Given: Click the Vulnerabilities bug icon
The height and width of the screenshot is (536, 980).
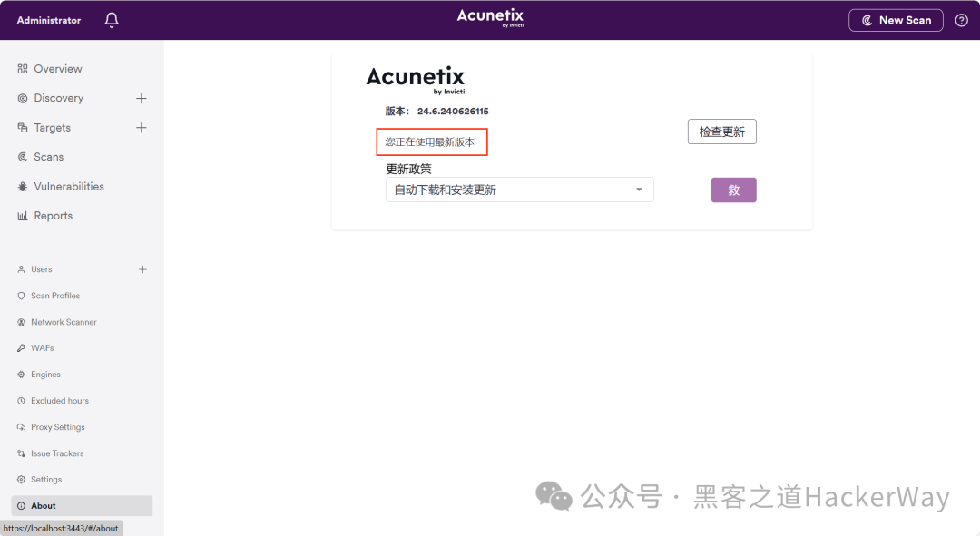Looking at the screenshot, I should pyautogui.click(x=23, y=186).
